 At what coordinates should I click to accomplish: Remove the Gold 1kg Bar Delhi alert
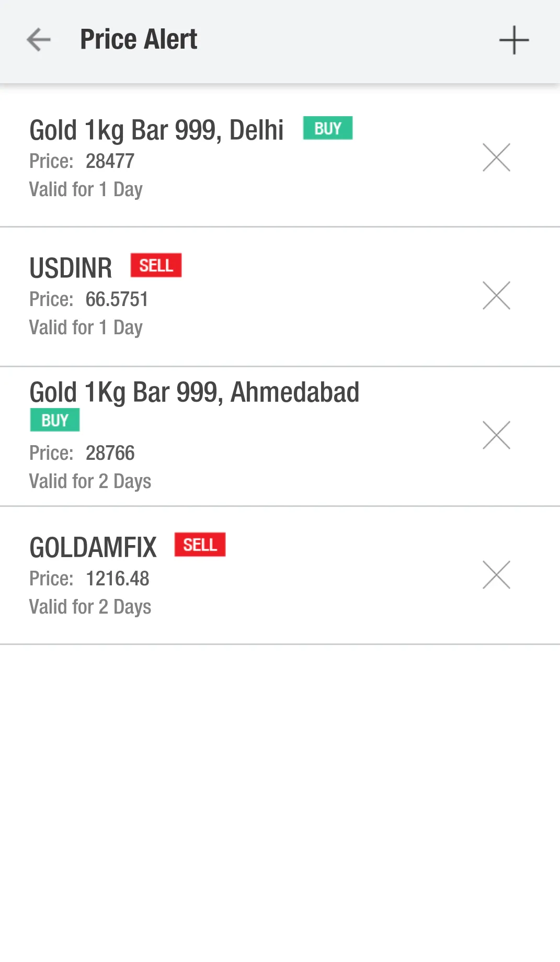[x=496, y=157]
